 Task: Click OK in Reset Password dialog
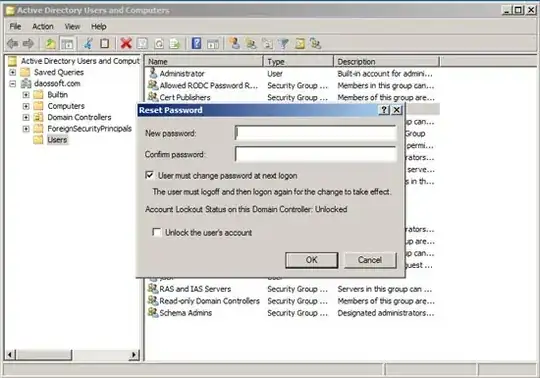312,260
